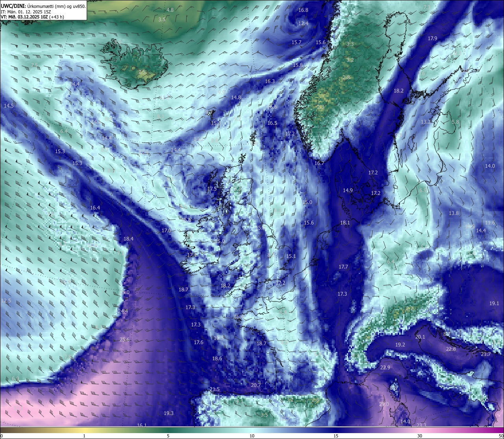Viewport: 504px width, 439px height.
Task: Click the 16.5 value in the North Sea
Action: 272,123
